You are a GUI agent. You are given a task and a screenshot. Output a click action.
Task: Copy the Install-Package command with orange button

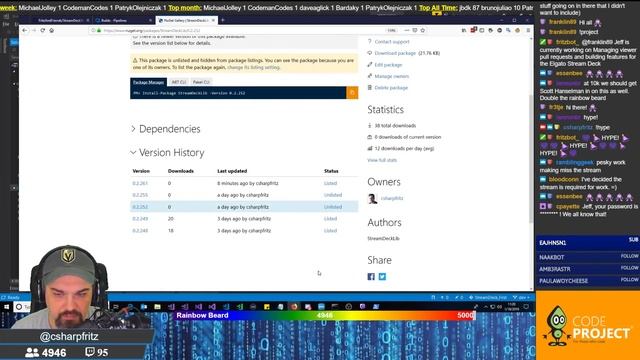[352, 93]
